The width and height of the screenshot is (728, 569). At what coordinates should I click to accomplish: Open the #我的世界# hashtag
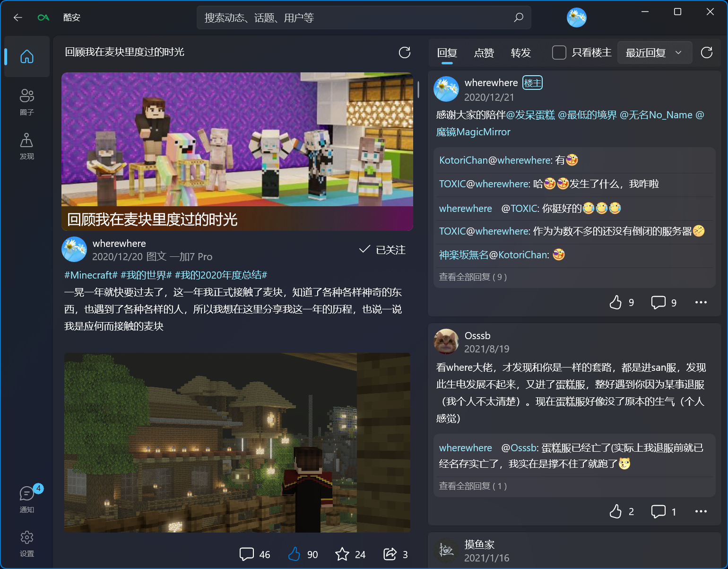coord(146,275)
